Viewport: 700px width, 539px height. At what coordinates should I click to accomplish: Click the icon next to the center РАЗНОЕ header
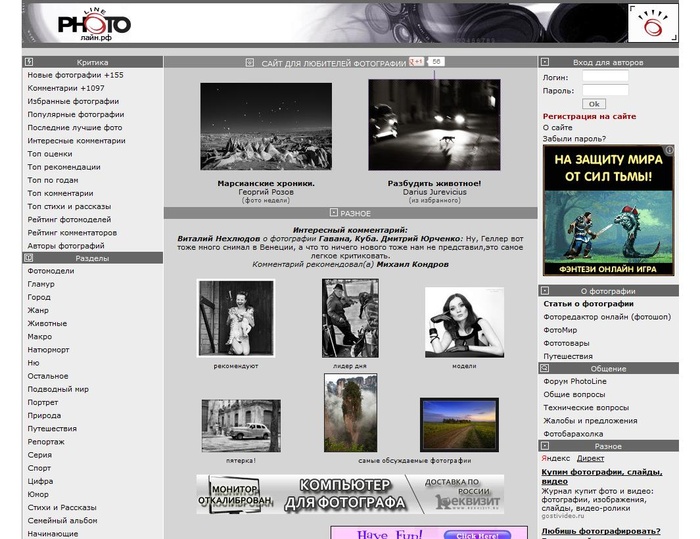333,213
